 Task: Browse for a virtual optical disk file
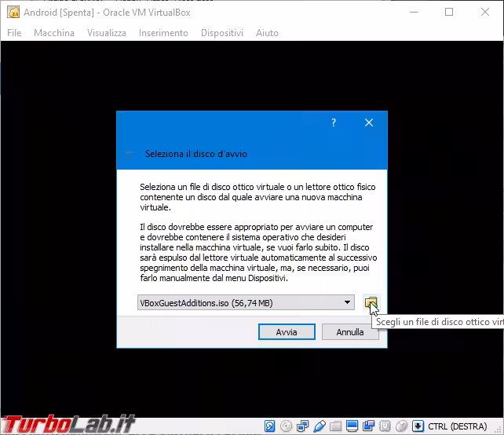(x=371, y=303)
